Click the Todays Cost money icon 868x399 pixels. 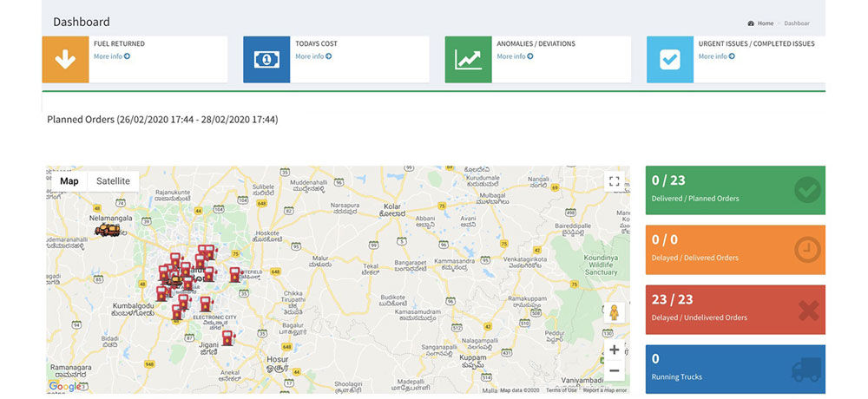tap(266, 60)
